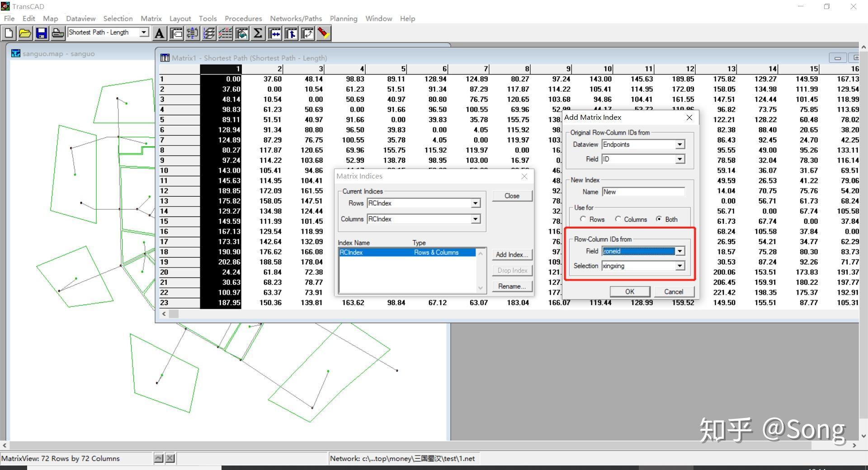Open a file using the folder icon
The image size is (868, 470).
25,33
